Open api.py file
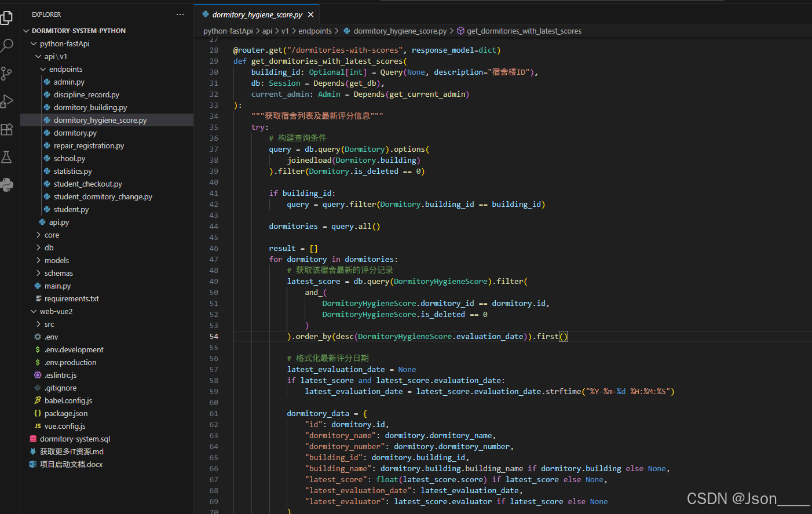Image resolution: width=812 pixels, height=514 pixels. coord(107,222)
